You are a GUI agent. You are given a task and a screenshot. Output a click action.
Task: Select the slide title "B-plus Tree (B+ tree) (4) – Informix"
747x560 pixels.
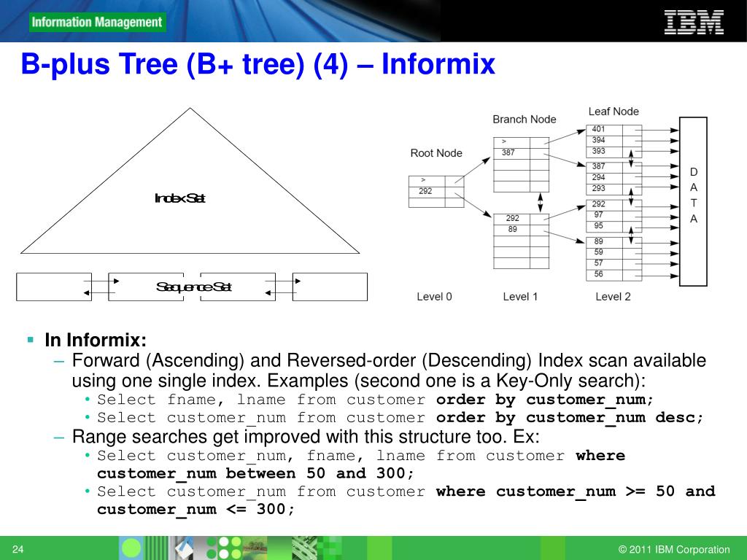[x=258, y=64]
